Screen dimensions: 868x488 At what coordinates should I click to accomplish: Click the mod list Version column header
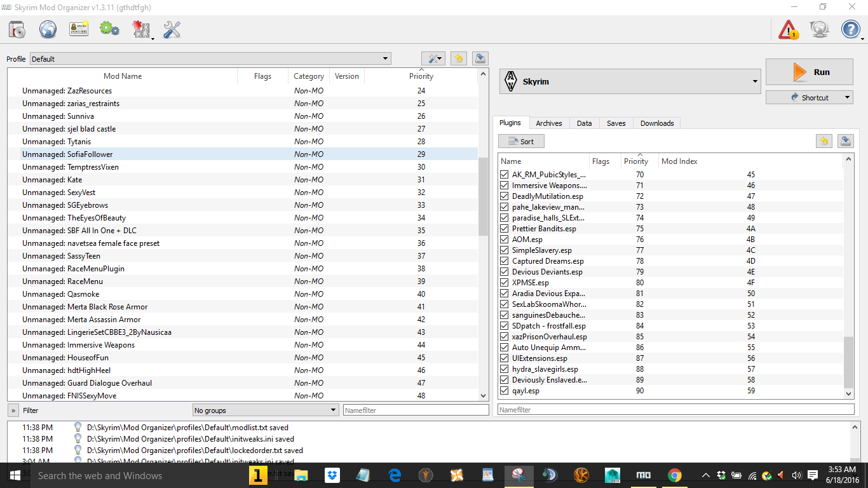click(x=347, y=76)
